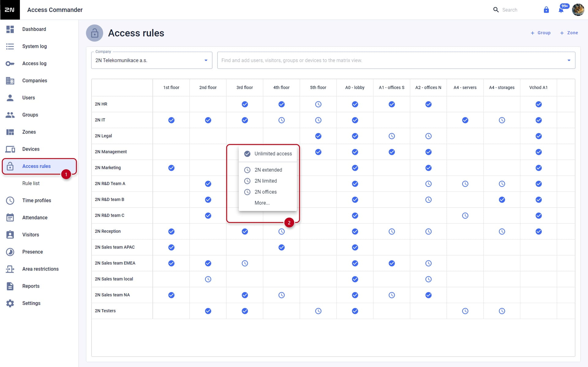Click the Groups people icon
This screenshot has width=588, height=367.
pyautogui.click(x=10, y=115)
